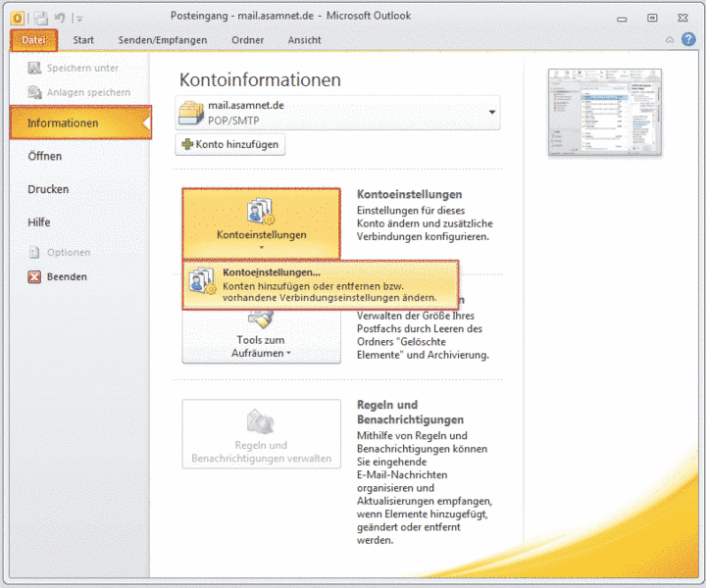Click the Send/Receive icon in quick access toolbar
The width and height of the screenshot is (706, 588).
point(41,17)
